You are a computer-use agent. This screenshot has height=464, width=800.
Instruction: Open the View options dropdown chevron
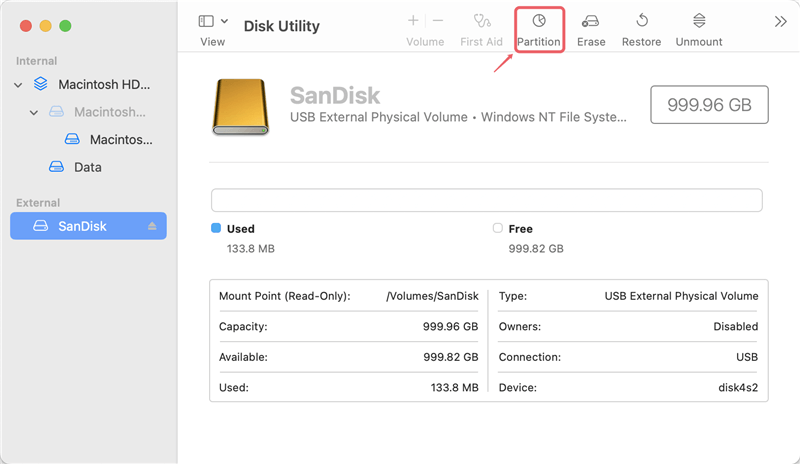tap(224, 21)
